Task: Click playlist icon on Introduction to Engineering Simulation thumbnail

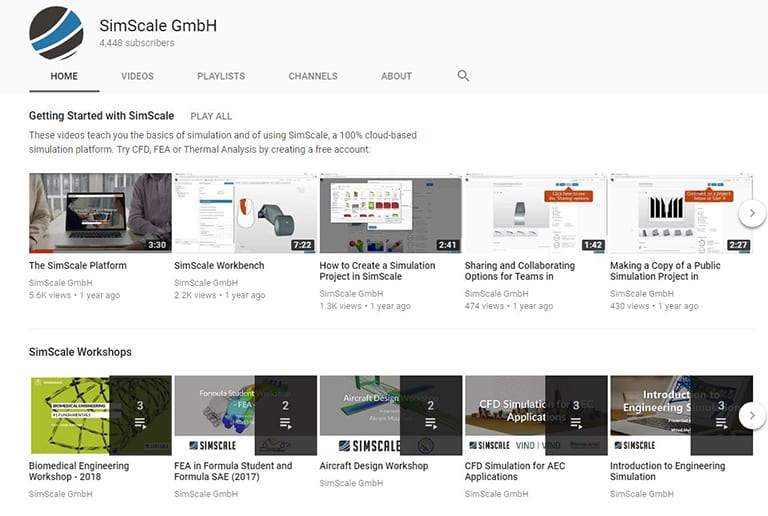Action: point(721,423)
